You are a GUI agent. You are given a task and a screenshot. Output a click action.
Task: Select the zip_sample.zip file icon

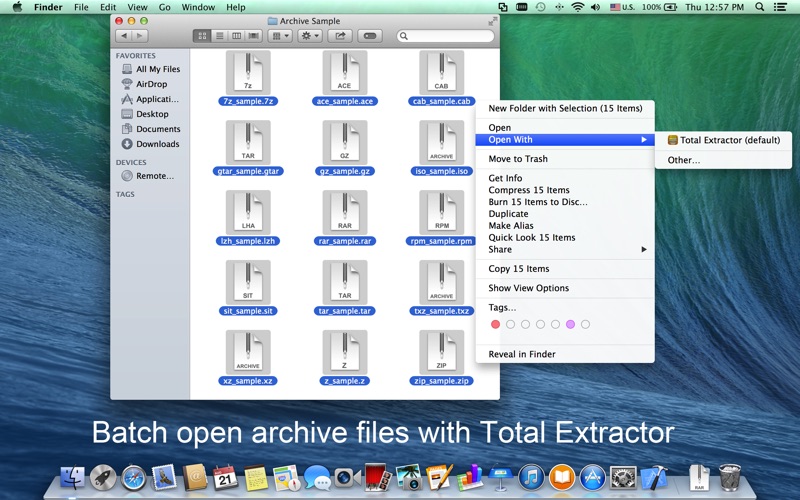tap(441, 352)
